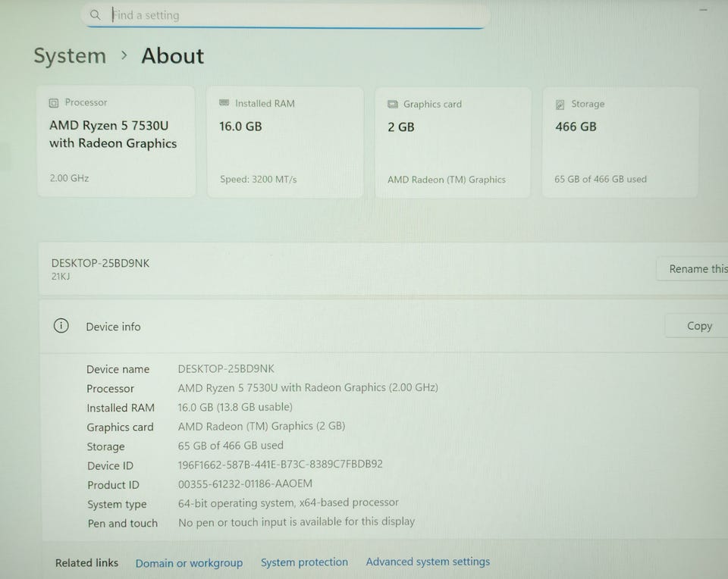Click Processor row value in Device info
The image size is (728, 579).
[x=308, y=387]
